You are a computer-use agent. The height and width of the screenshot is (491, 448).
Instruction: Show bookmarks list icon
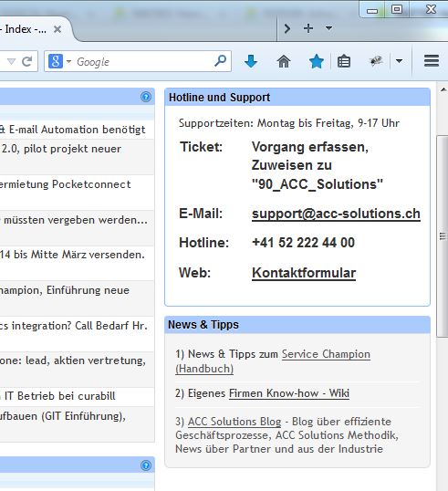344,61
